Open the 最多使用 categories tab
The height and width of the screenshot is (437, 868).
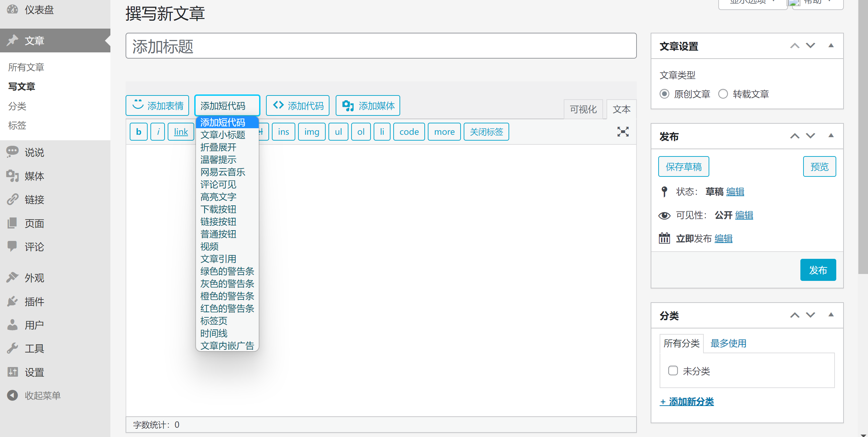[728, 343]
